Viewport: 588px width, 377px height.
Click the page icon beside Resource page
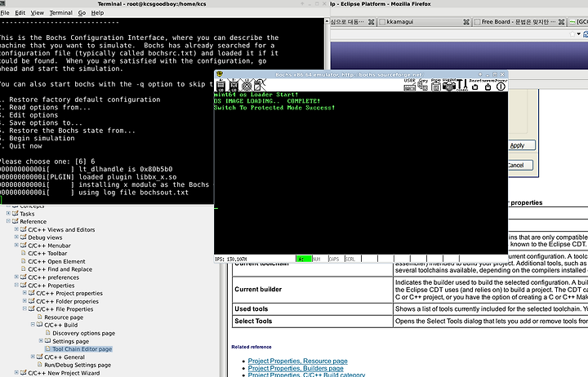click(40, 317)
